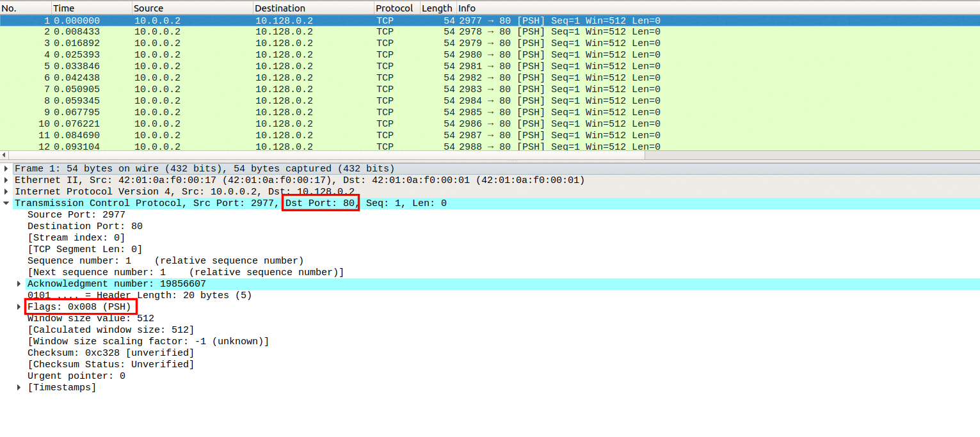The image size is (980, 437).
Task: Select packet 8 at time 0.059345
Action: click(490, 101)
